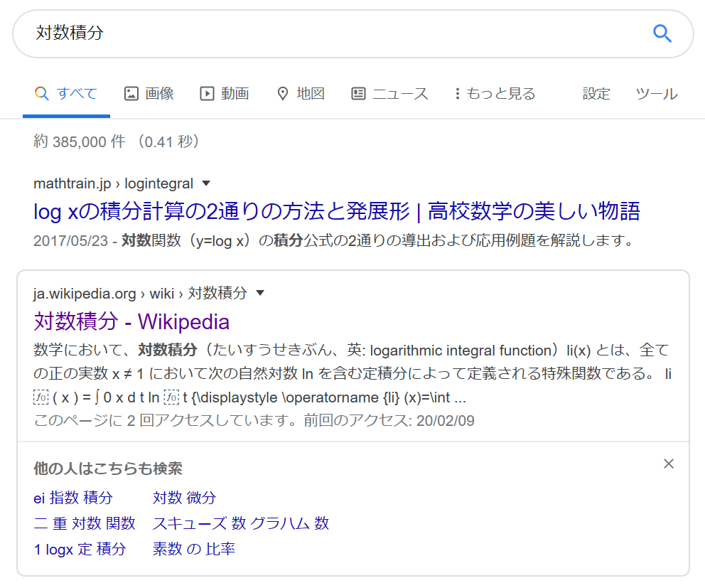Open the dropdown arrow next to ja.wikipedia.org
This screenshot has width=705, height=588.
coord(260,292)
